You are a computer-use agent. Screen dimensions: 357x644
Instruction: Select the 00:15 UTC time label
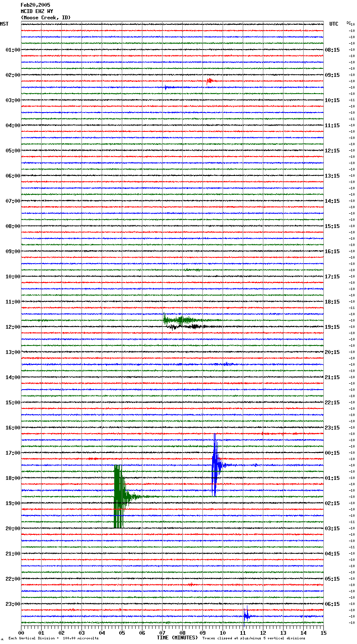332,453
